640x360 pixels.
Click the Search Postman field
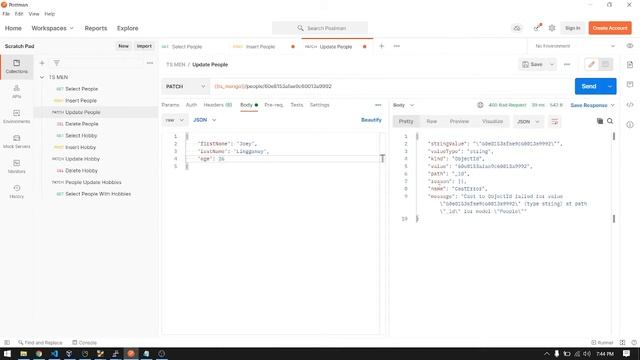[320, 28]
